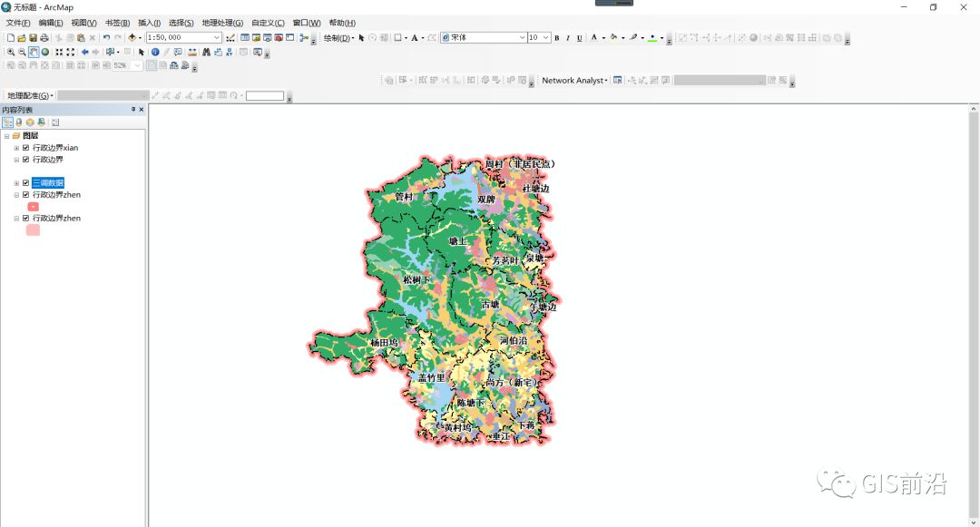Expand the 三调数据 layer tree node
The height and width of the screenshot is (527, 980).
coord(16,182)
